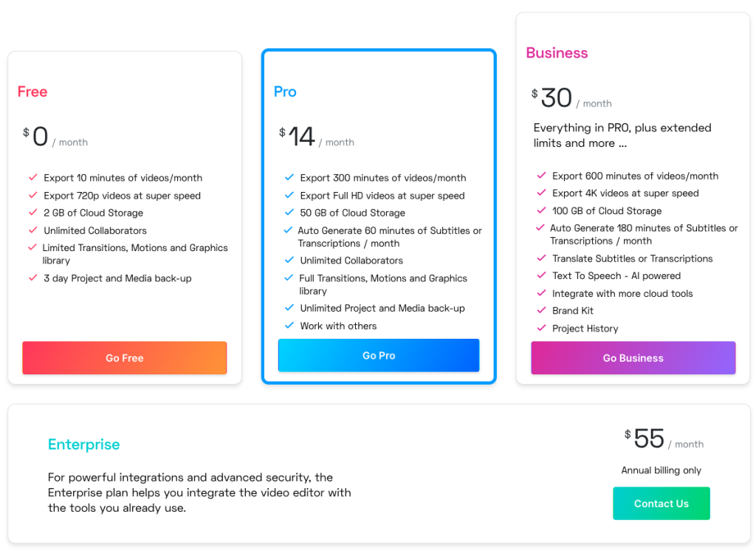Click checkmark beside Export 4K videos

[x=541, y=193]
